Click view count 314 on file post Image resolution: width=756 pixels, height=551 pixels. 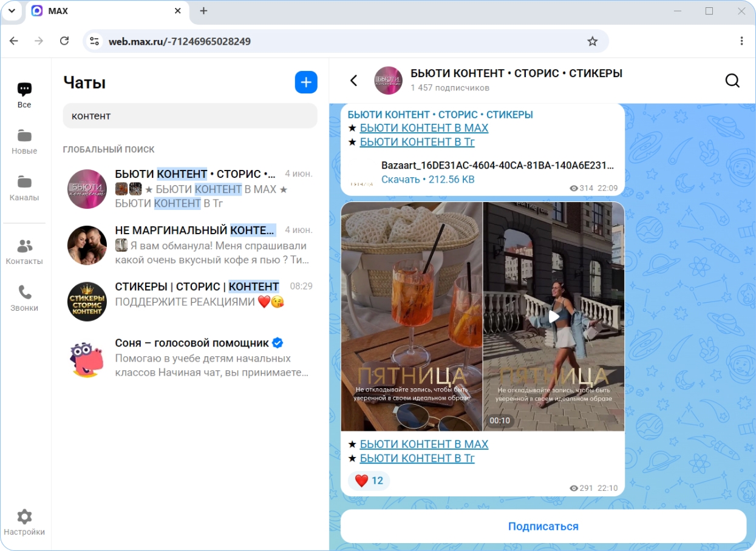coord(581,188)
